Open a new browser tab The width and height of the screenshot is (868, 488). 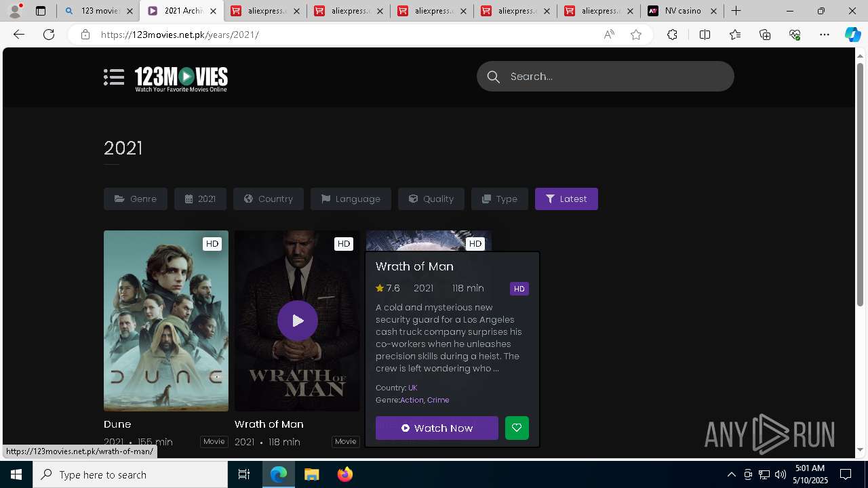coord(736,11)
